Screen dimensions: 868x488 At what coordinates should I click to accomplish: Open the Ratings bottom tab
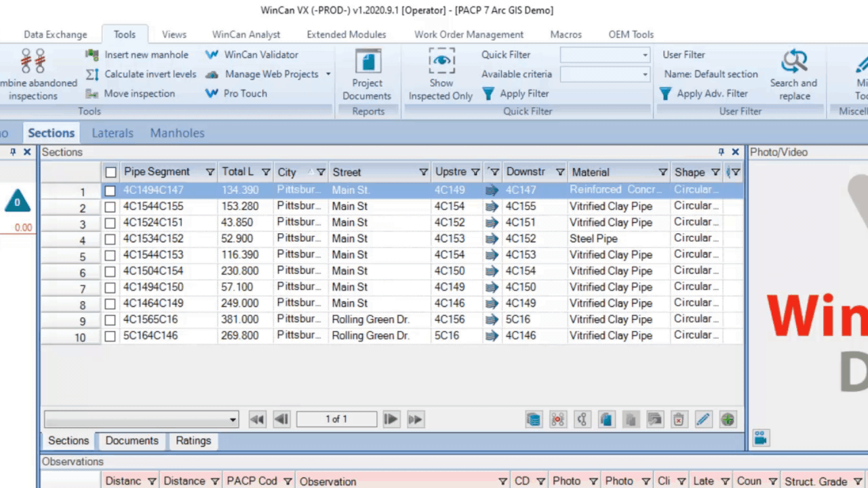pos(193,441)
